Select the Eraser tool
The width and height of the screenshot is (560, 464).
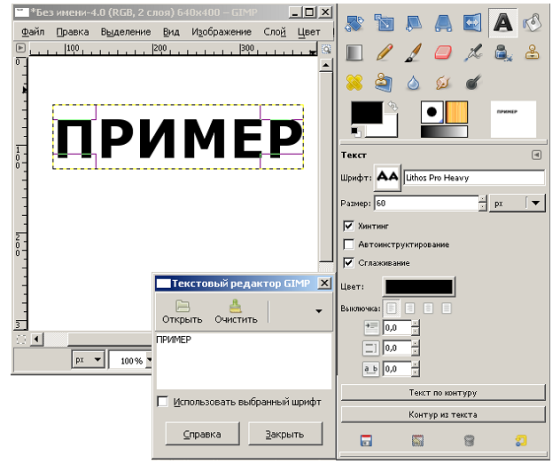(443, 53)
